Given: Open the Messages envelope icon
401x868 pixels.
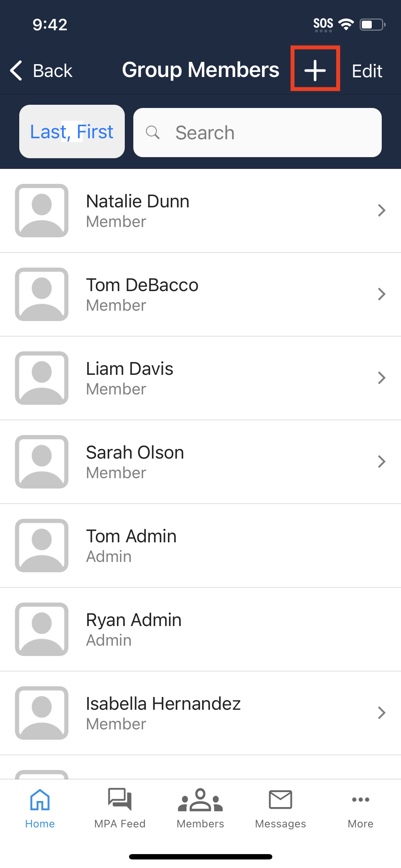Looking at the screenshot, I should [x=281, y=800].
